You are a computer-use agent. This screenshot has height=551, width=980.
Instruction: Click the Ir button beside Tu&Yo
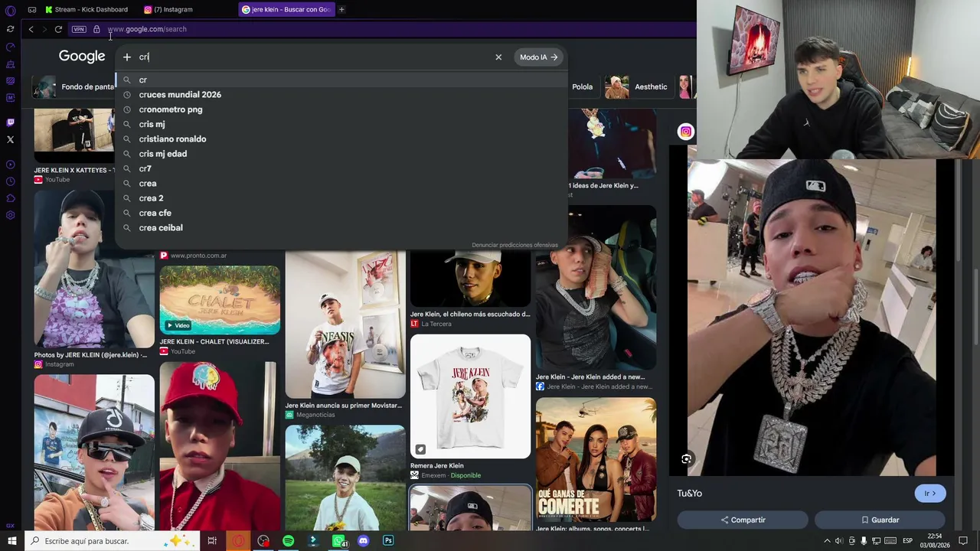point(930,494)
